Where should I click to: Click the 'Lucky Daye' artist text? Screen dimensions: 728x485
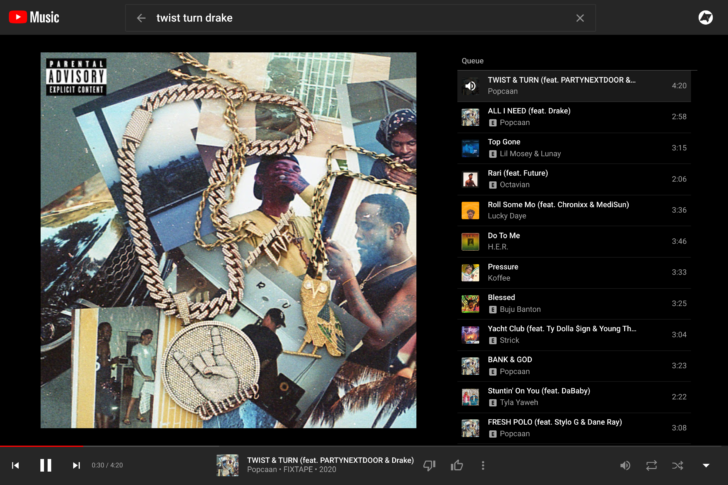[x=507, y=216]
